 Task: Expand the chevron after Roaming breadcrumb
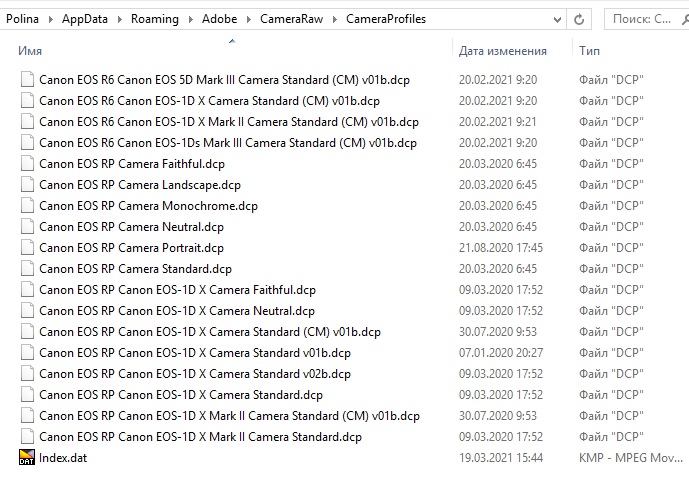point(191,19)
